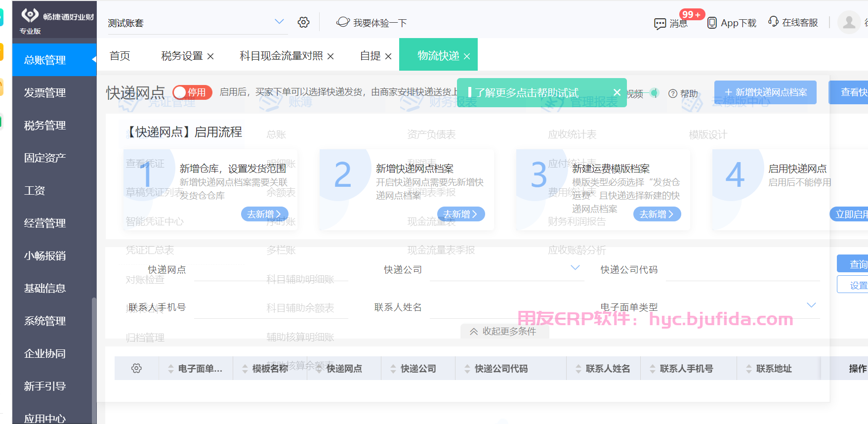
Task: Focus the 联系人手机号 input field
Action: pyautogui.click(x=271, y=307)
